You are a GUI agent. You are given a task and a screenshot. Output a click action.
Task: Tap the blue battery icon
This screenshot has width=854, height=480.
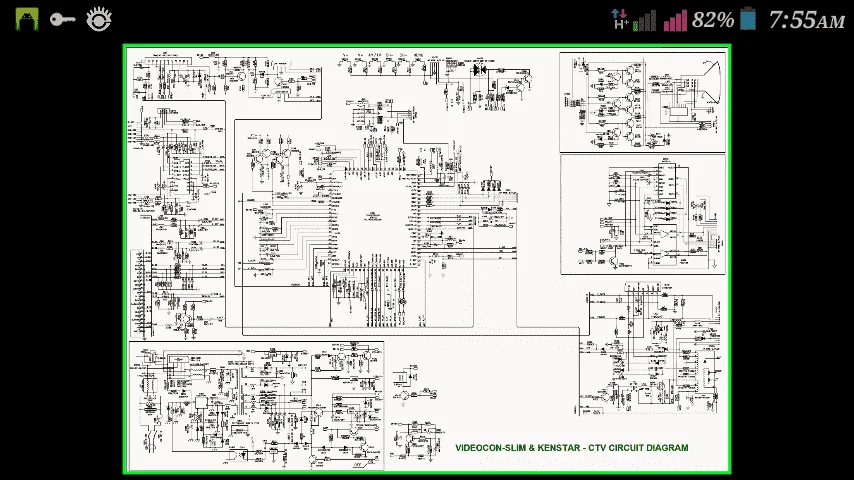(748, 19)
